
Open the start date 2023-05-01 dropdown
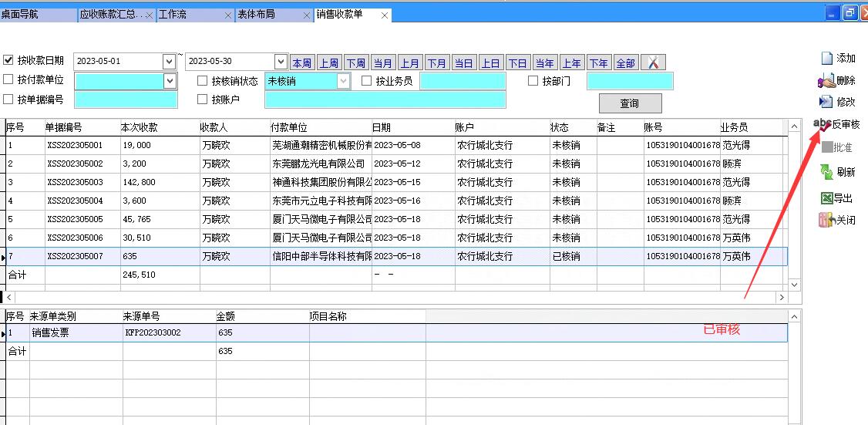[170, 62]
